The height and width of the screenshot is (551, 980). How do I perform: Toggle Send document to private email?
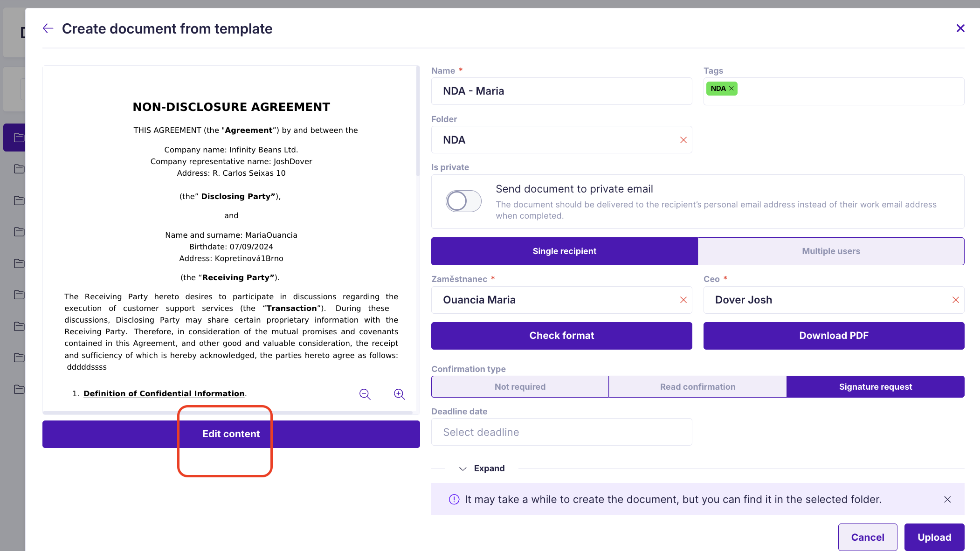(463, 201)
